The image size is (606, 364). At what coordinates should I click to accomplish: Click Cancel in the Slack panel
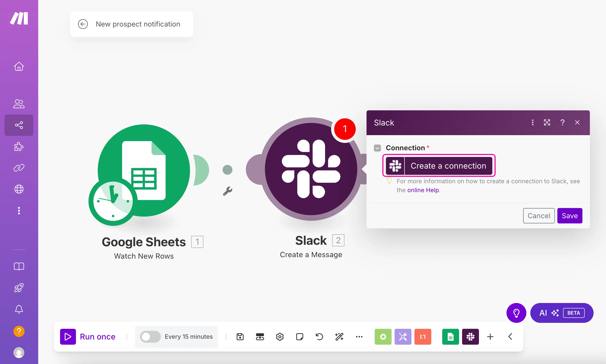[x=539, y=216]
